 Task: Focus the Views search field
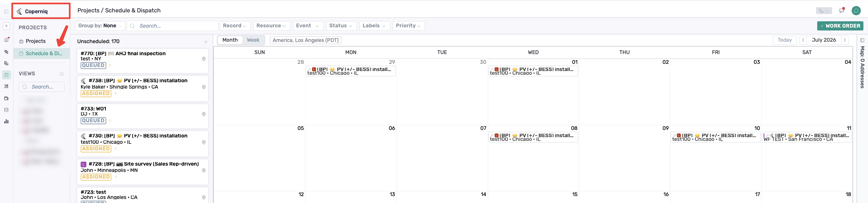tap(41, 87)
